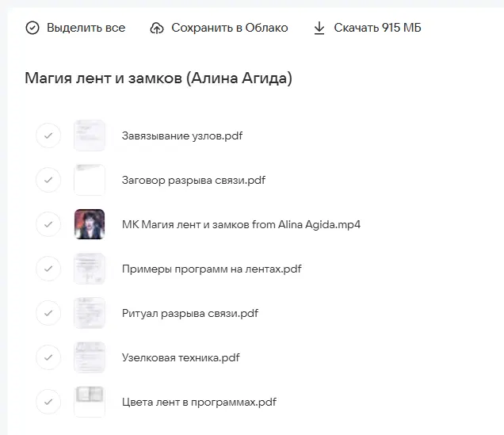Image resolution: width=504 pixels, height=435 pixels.
Task: Click the select-all checkmark circle icon
Action: click(32, 28)
